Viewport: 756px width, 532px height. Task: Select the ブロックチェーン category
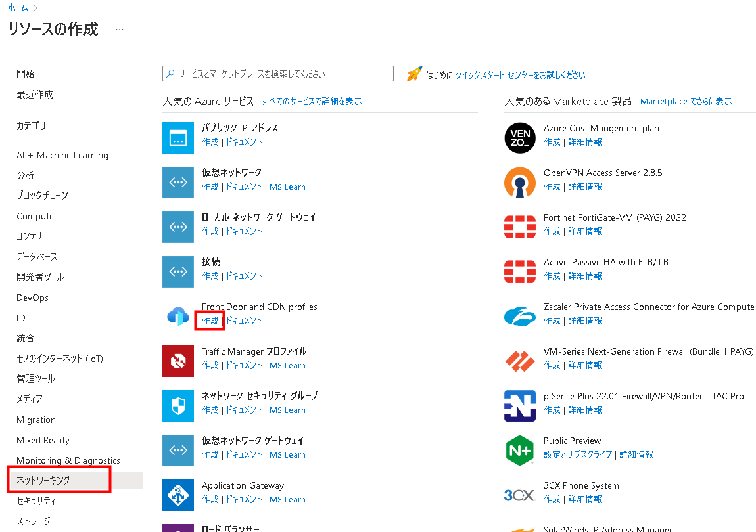[x=43, y=196]
